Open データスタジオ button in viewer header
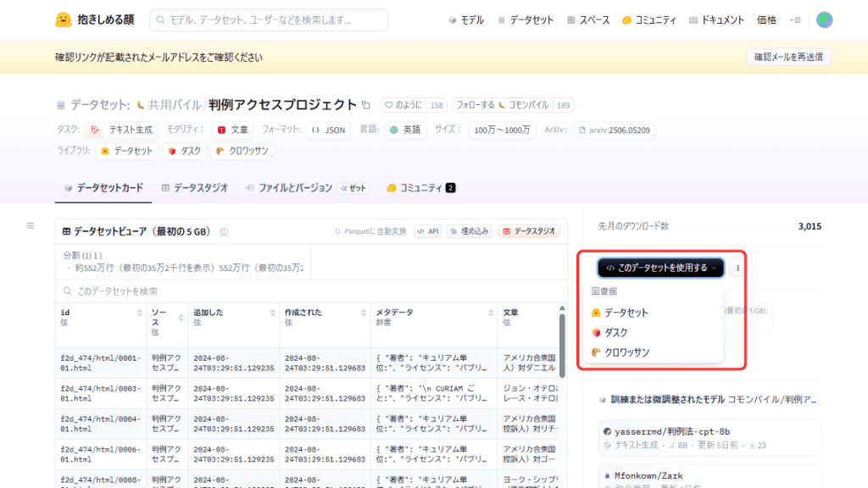Image resolution: width=868 pixels, height=488 pixels. pos(529,231)
